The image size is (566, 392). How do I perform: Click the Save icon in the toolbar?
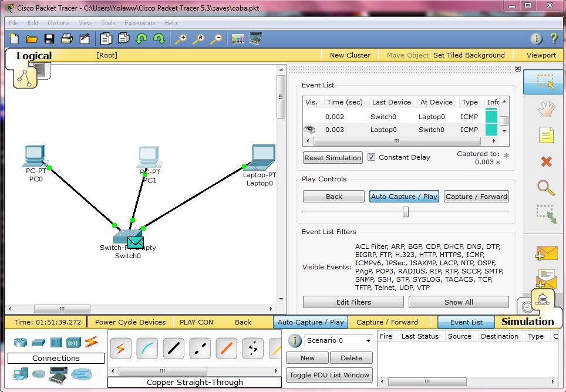(x=49, y=39)
